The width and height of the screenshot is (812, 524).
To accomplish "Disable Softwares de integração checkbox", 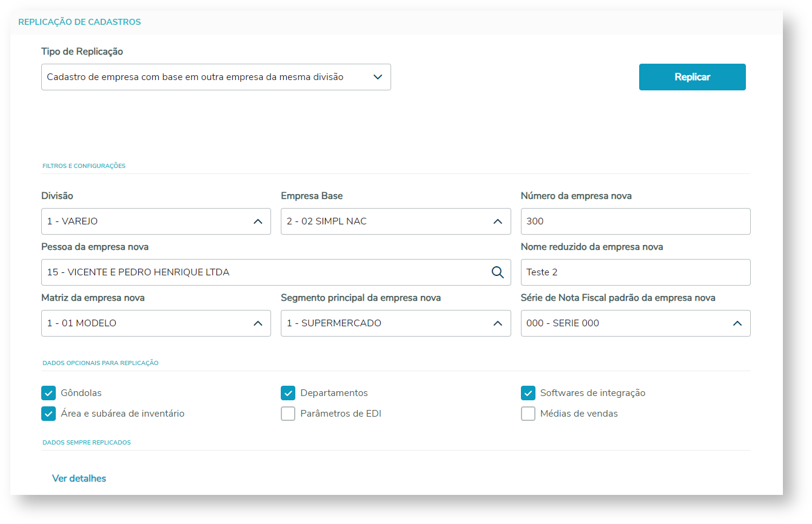I will click(528, 393).
